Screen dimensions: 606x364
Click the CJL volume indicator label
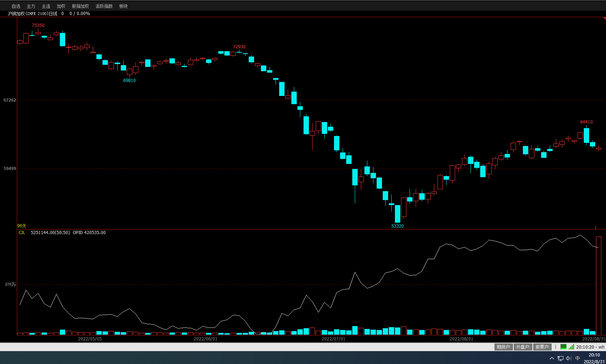pyautogui.click(x=22, y=233)
